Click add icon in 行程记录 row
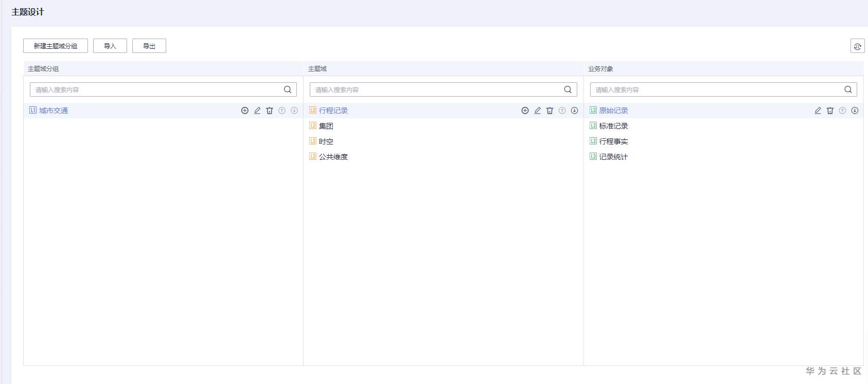The image size is (868, 384). tap(525, 111)
